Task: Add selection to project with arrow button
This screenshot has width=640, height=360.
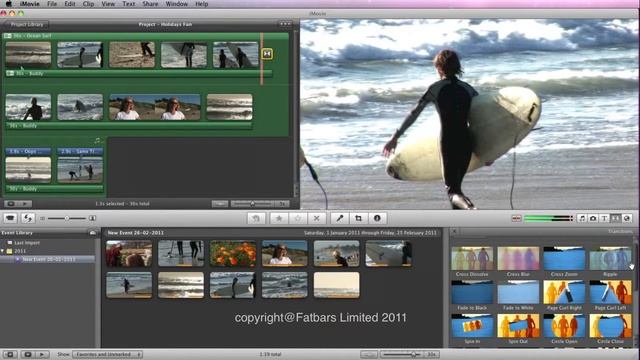Action: pos(256,218)
